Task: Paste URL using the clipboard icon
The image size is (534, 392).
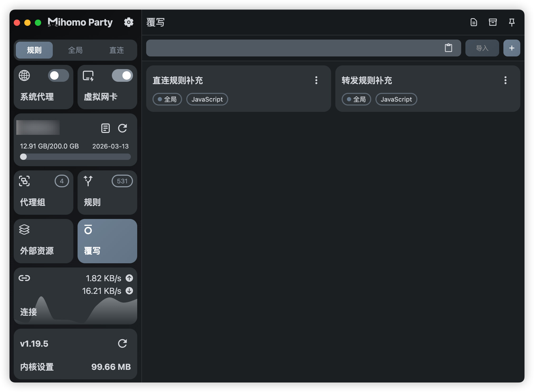Action: point(448,48)
